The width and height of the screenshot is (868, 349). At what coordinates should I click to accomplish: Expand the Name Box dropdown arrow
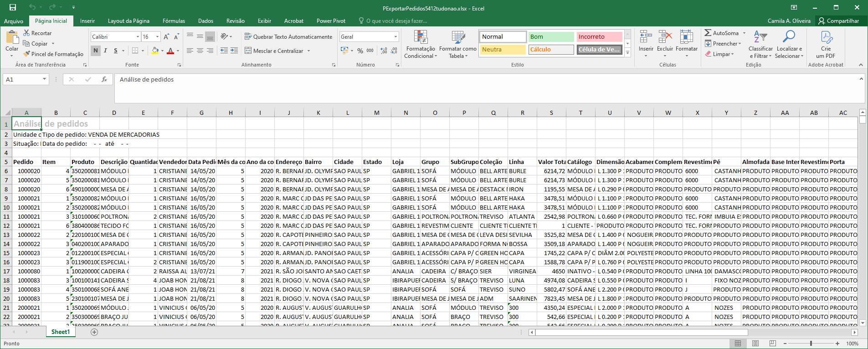(x=44, y=79)
